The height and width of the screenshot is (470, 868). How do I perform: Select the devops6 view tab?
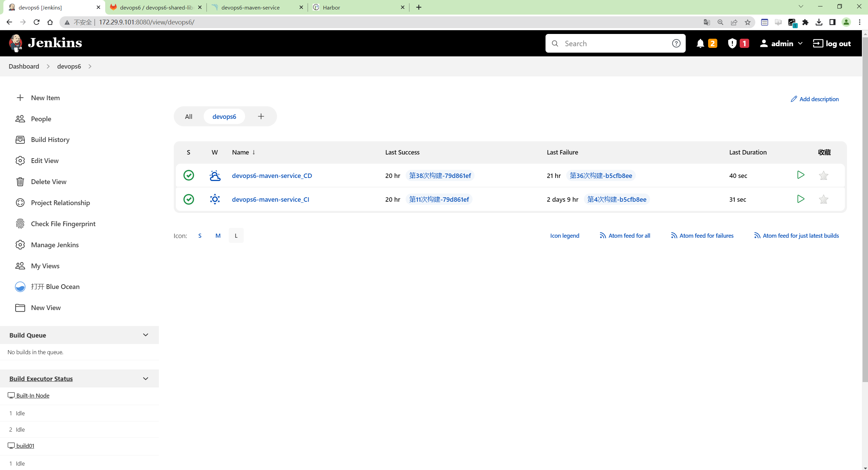(224, 116)
